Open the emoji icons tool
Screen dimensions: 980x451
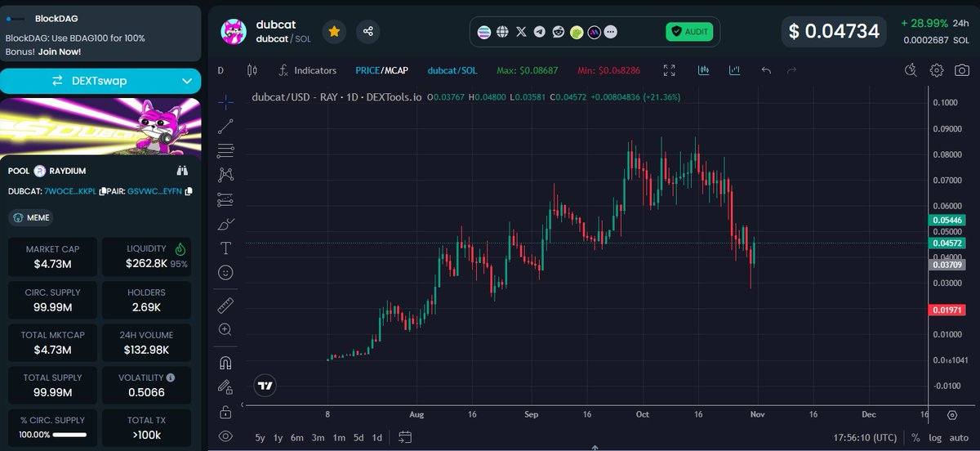coord(226,272)
